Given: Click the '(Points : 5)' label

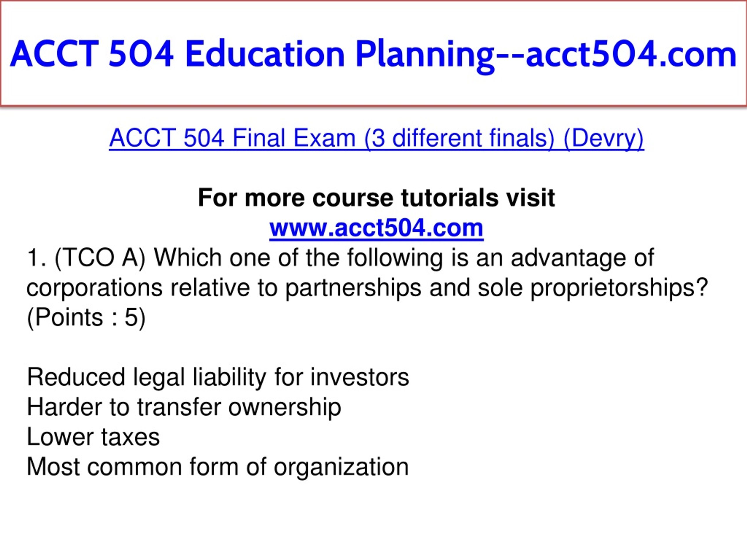Looking at the screenshot, I should click(86, 318).
